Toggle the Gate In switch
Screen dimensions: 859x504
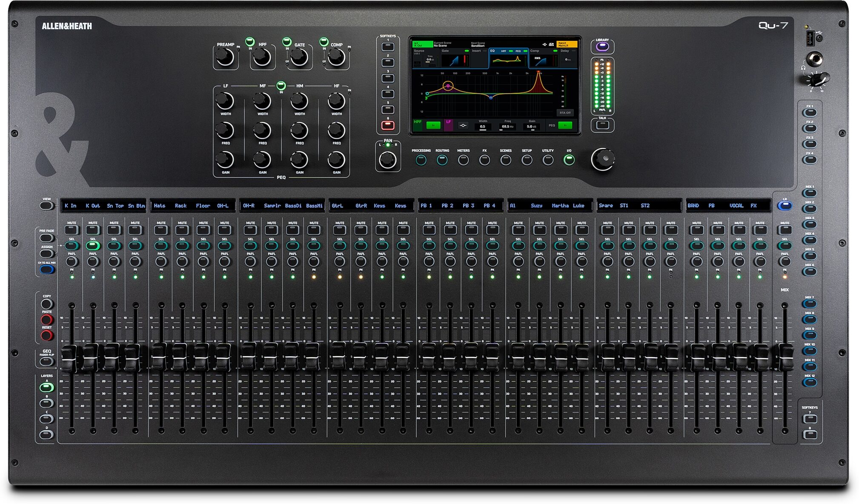point(287,42)
